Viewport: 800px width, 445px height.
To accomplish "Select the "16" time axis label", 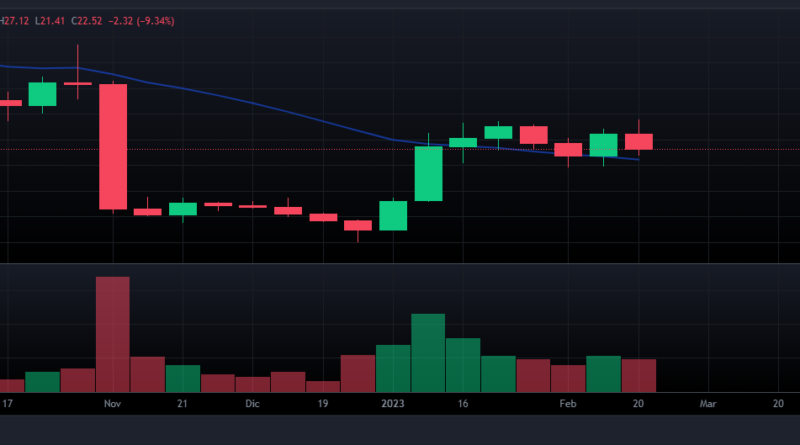I will click(x=463, y=404).
